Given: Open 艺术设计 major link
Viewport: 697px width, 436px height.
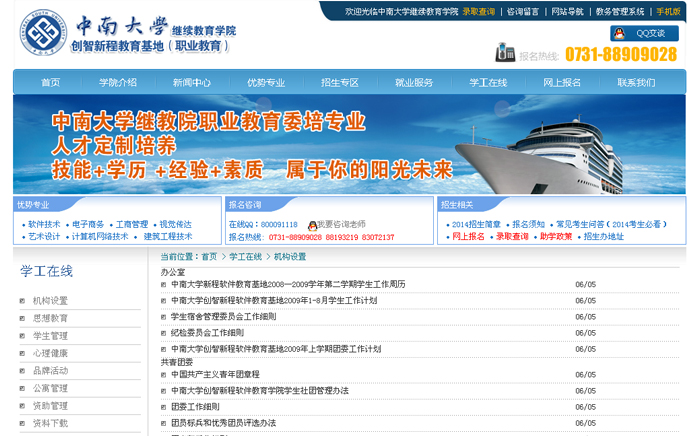Looking at the screenshot, I should (44, 236).
